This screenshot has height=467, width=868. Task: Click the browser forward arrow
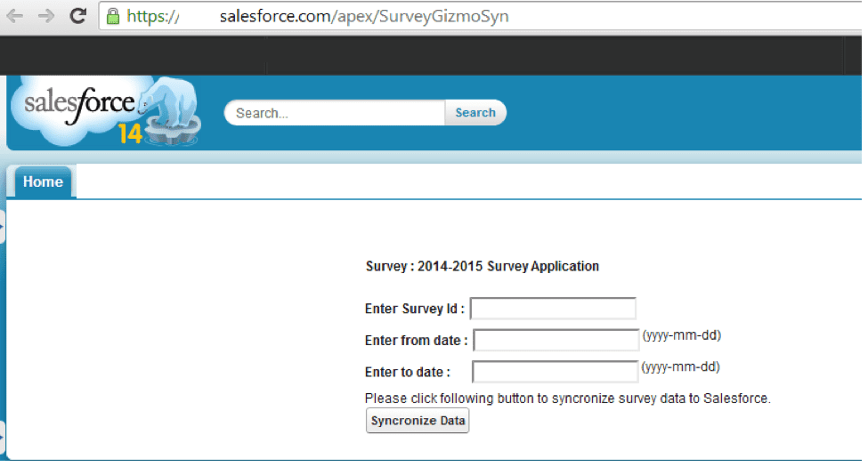click(x=46, y=15)
